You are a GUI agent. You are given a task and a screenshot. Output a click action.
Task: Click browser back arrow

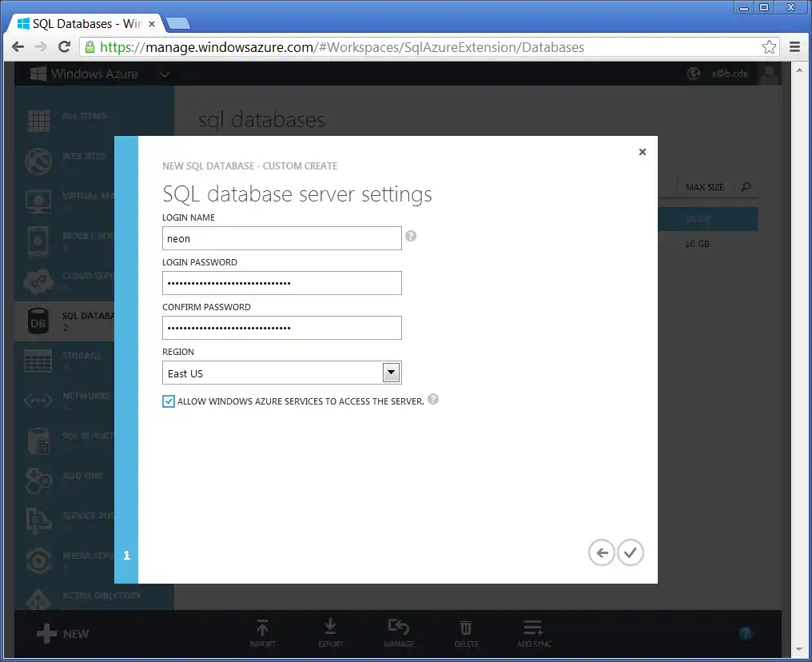pyautogui.click(x=18, y=47)
